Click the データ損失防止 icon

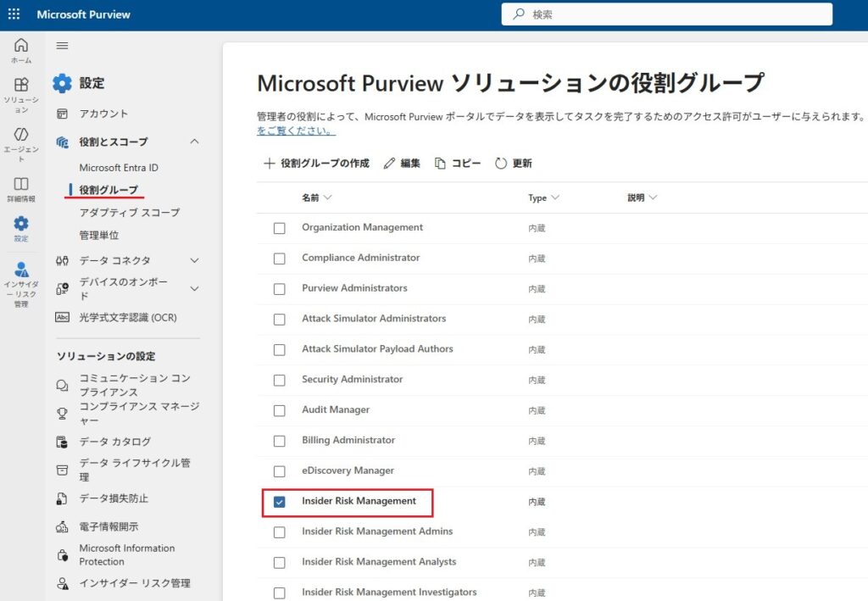[62, 498]
